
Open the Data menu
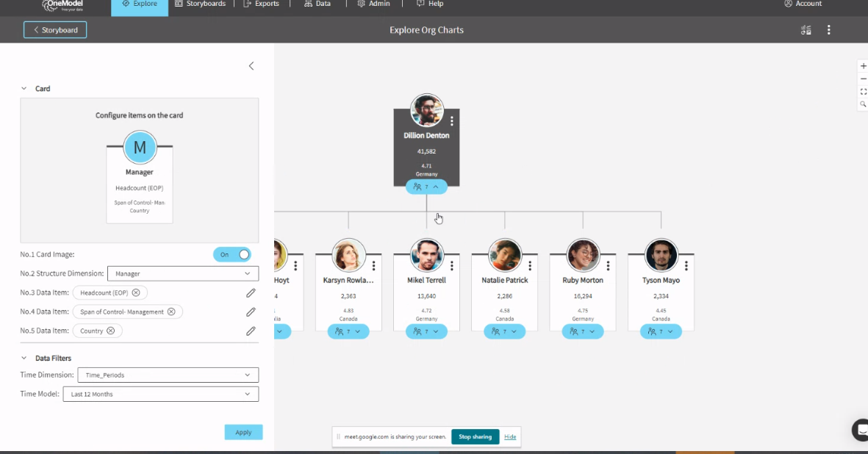click(x=318, y=4)
